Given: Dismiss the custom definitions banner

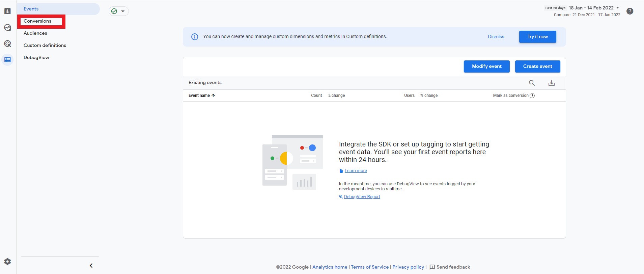Looking at the screenshot, I should (x=496, y=36).
